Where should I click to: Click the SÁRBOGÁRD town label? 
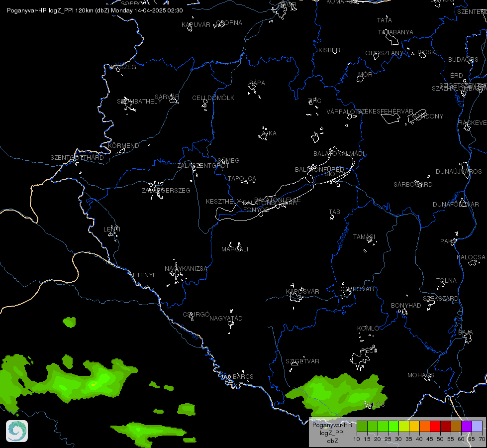pos(413,185)
